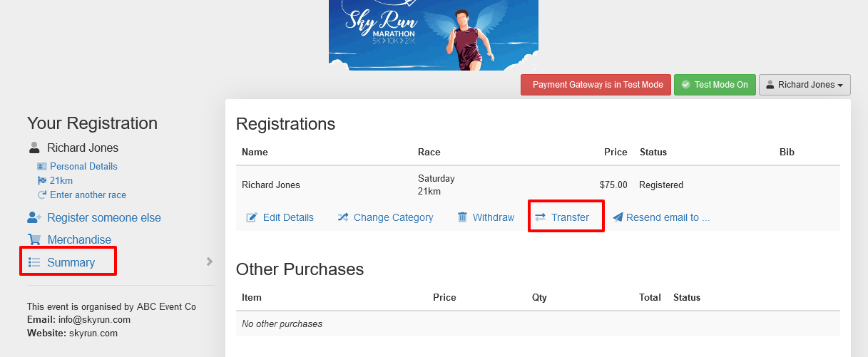The width and height of the screenshot is (868, 357).
Task: Expand sidebar using the right chevron arrow
Action: [x=210, y=262]
